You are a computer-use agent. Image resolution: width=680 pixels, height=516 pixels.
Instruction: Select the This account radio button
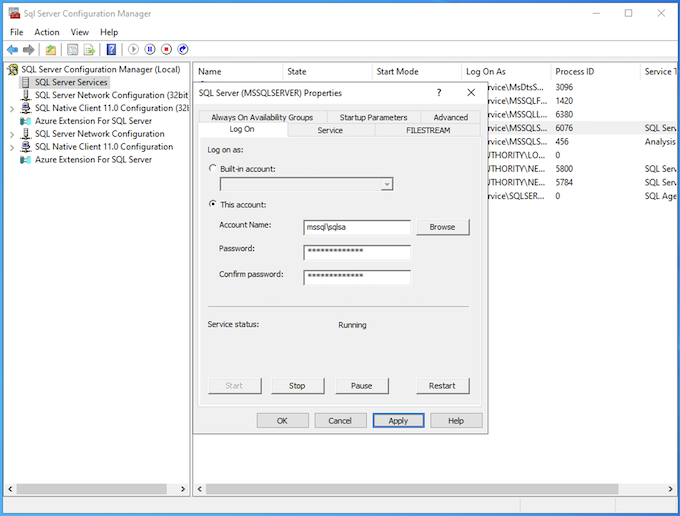[212, 204]
